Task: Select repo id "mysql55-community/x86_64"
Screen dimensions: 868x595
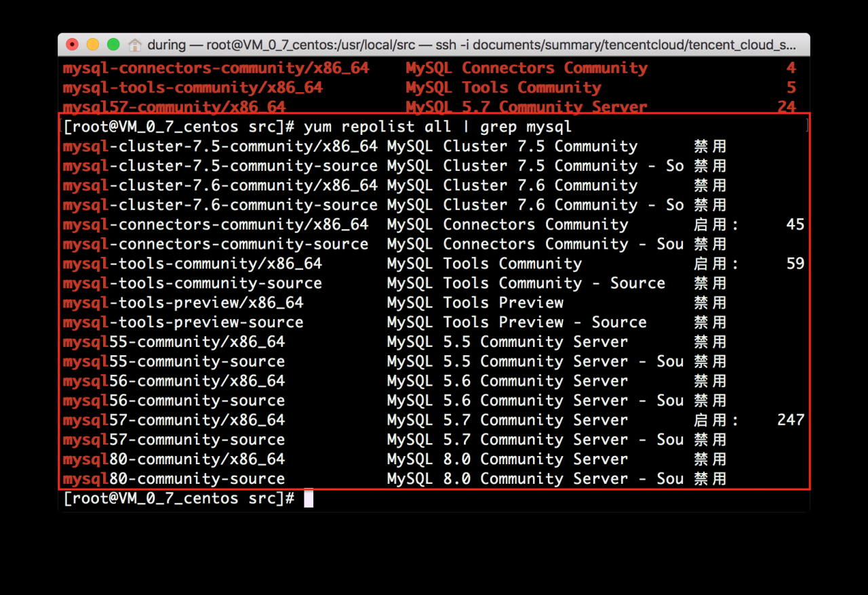Action: click(x=174, y=342)
